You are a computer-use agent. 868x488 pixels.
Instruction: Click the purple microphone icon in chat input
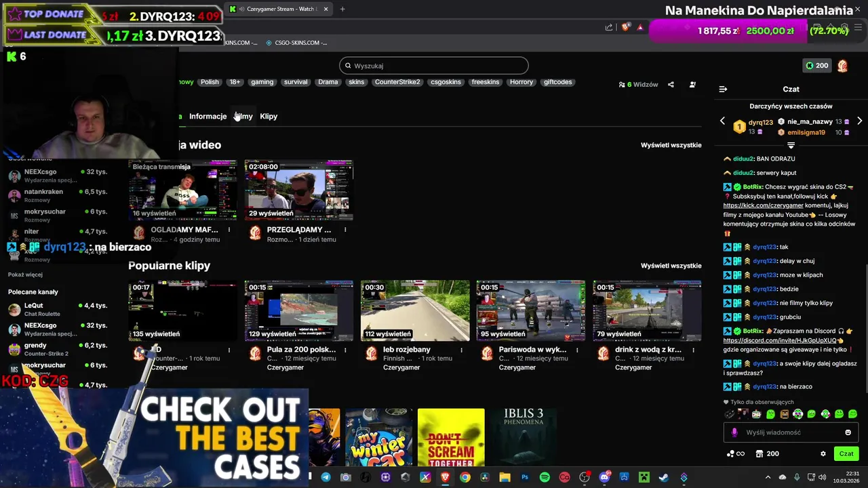[734, 432]
